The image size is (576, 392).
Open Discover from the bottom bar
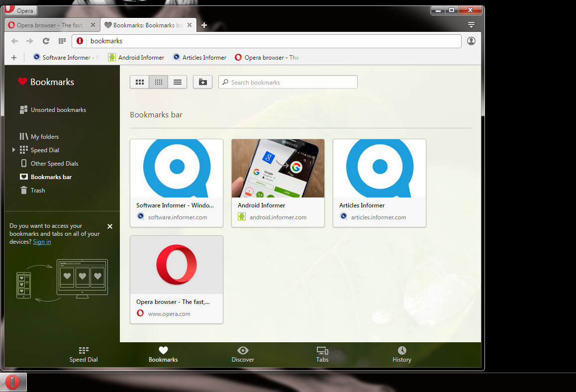(243, 355)
